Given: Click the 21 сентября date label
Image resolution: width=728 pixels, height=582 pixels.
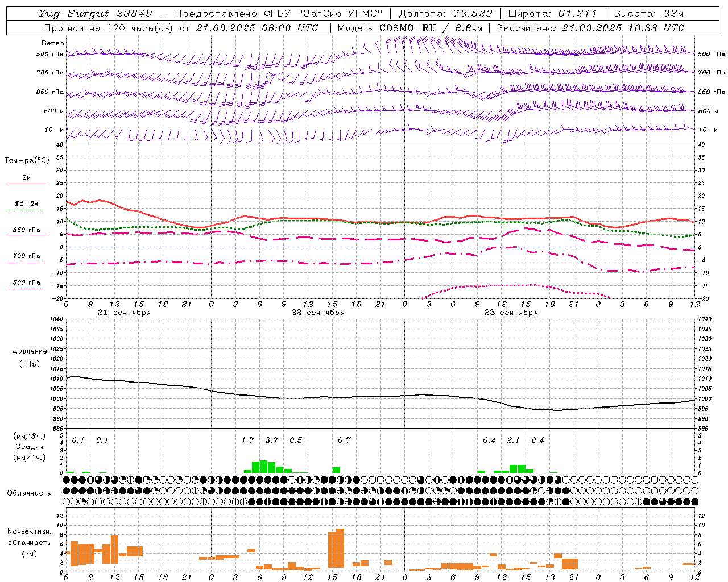Looking at the screenshot, I should (124, 313).
